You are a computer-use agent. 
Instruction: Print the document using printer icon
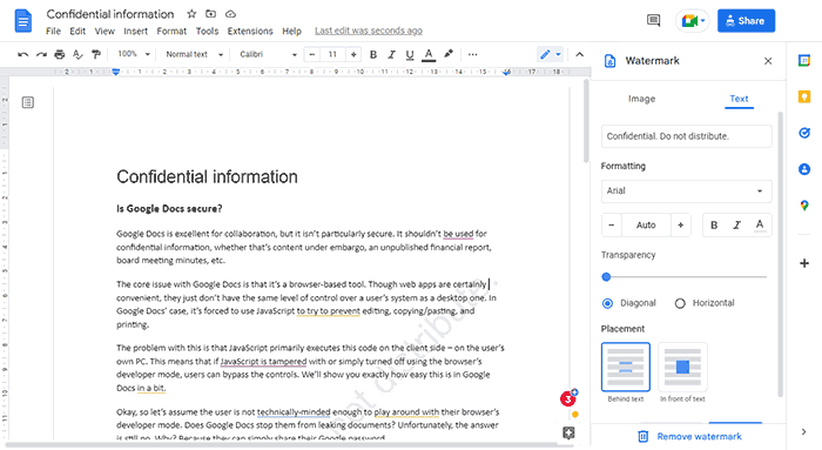pyautogui.click(x=59, y=55)
